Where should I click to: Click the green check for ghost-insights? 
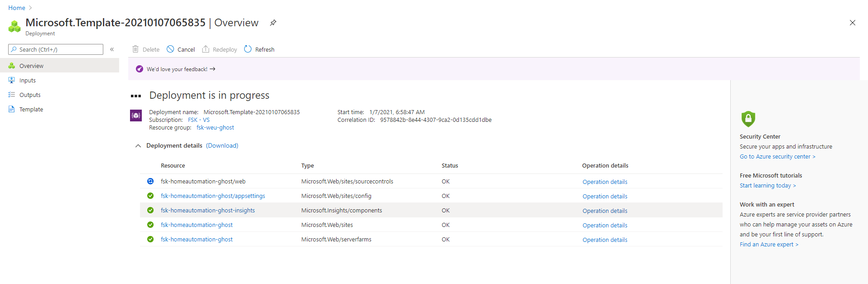150,210
